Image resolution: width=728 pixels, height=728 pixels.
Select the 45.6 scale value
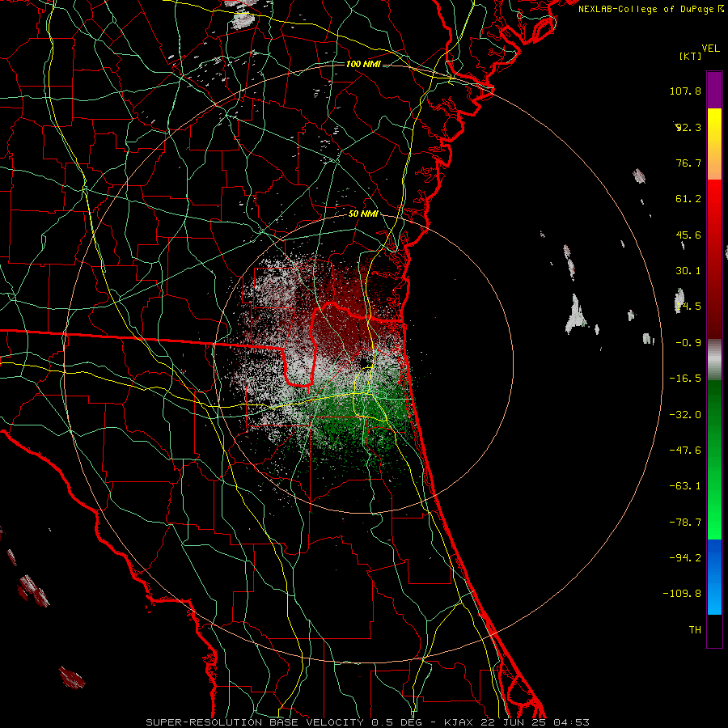(x=688, y=235)
